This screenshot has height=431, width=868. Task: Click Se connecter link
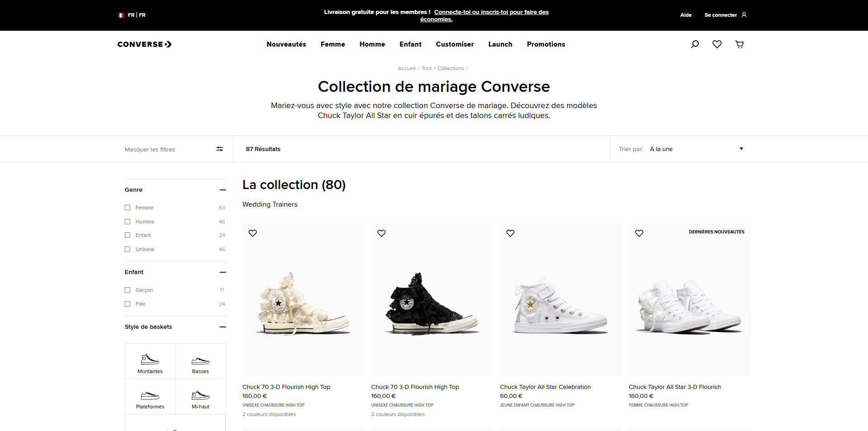tap(721, 15)
